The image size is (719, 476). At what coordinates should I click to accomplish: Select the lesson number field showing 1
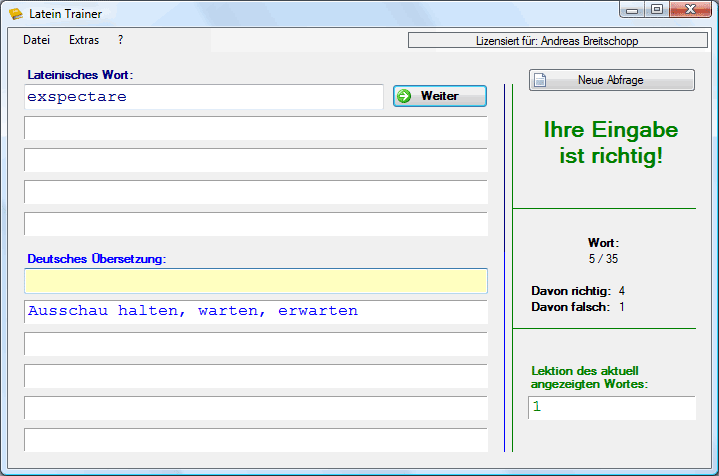(x=611, y=408)
